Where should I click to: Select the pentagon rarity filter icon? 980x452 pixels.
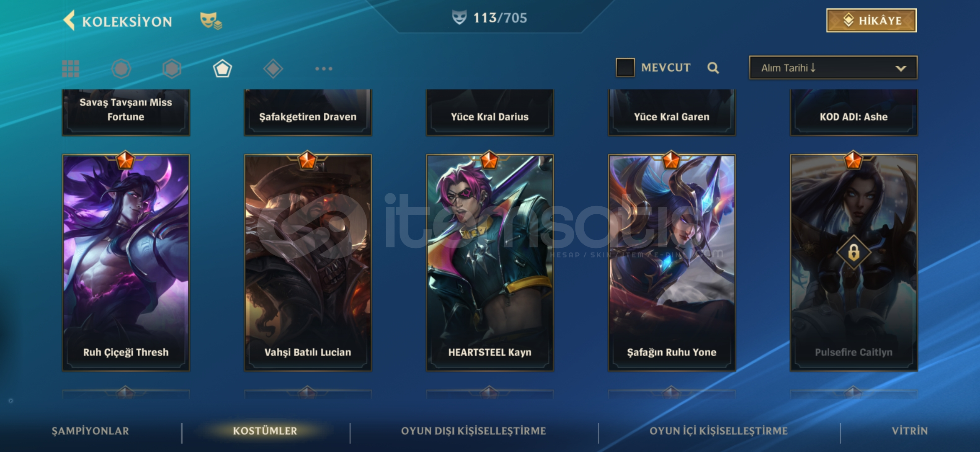point(222,69)
